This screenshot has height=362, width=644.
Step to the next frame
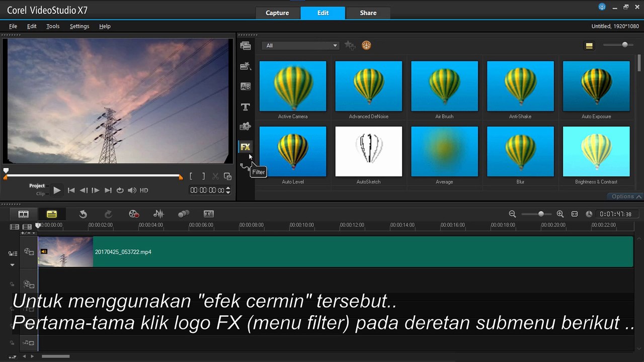[96, 190]
